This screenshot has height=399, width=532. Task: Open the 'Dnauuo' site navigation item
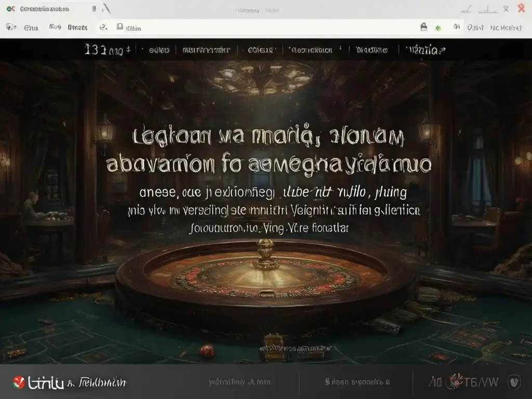tap(371, 50)
